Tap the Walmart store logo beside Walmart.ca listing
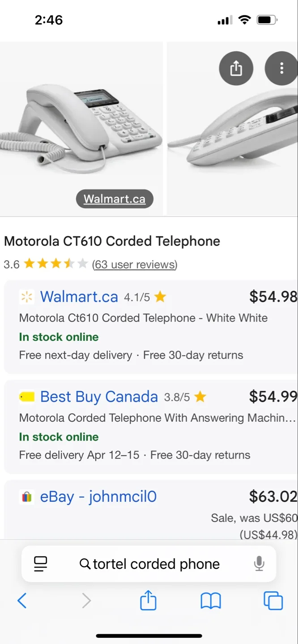The image size is (298, 644). [26, 297]
